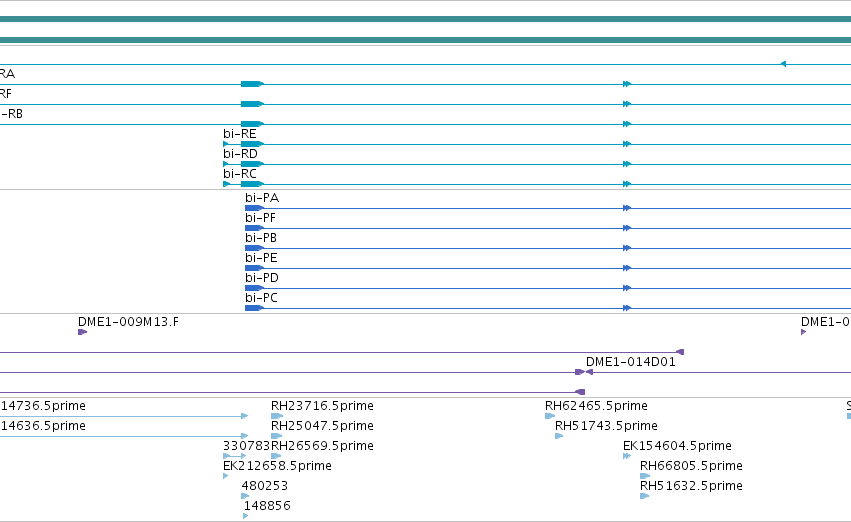This screenshot has width=851, height=522.
Task: Click the bi-RD transcript label
Action: pos(240,154)
